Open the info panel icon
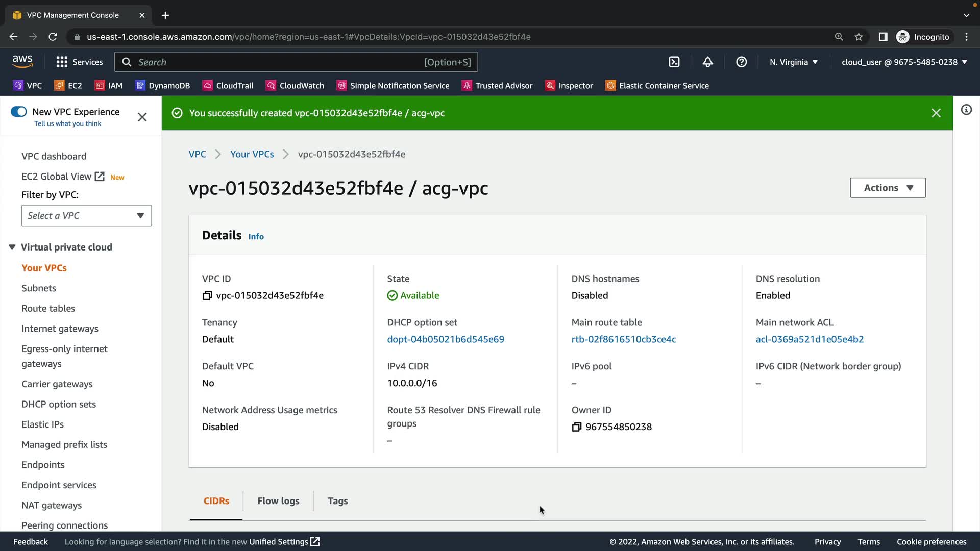Viewport: 980px width, 551px height. pos(966,110)
